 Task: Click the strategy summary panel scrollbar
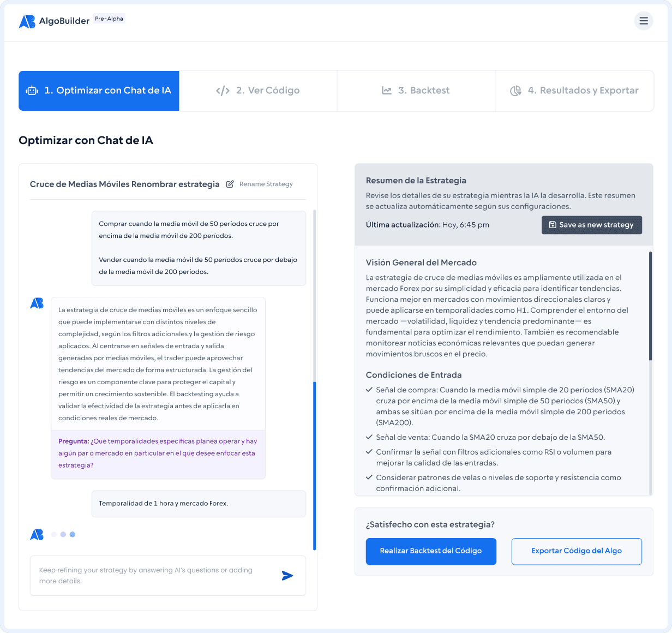click(650, 306)
